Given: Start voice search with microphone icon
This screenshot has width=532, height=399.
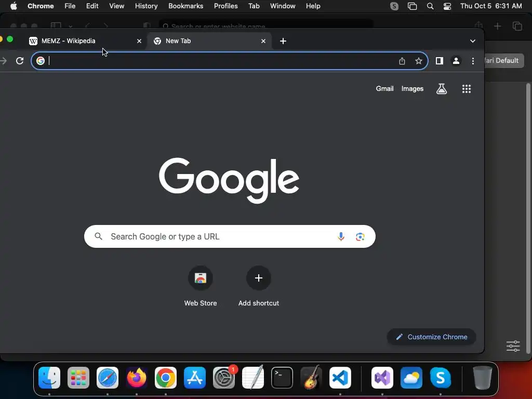Looking at the screenshot, I should pyautogui.click(x=341, y=236).
